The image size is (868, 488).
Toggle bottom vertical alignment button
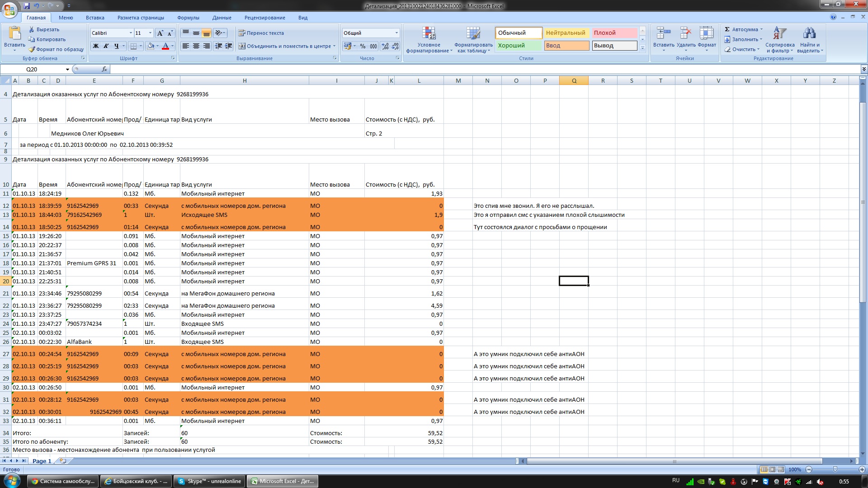click(207, 33)
